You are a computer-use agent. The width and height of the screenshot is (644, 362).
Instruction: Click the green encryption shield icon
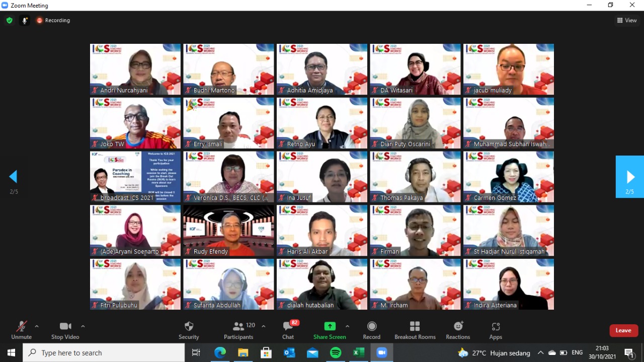pyautogui.click(x=9, y=21)
